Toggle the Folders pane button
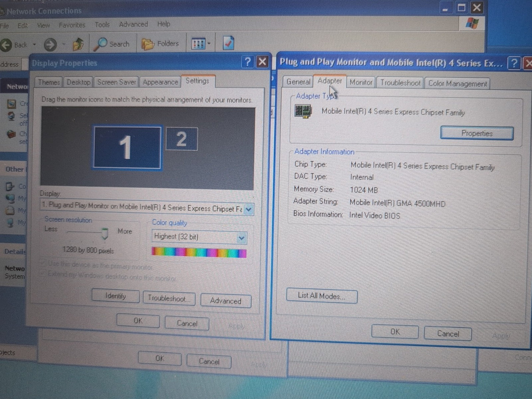 click(x=160, y=44)
